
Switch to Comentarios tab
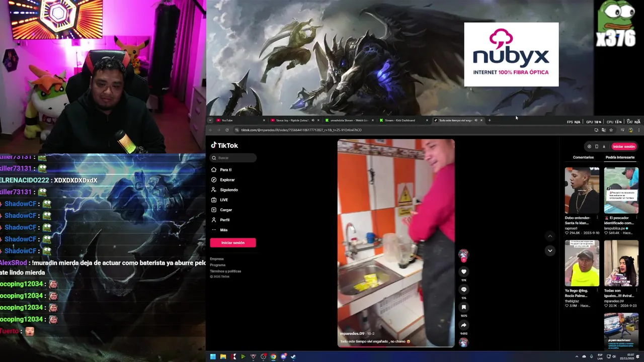(x=583, y=157)
